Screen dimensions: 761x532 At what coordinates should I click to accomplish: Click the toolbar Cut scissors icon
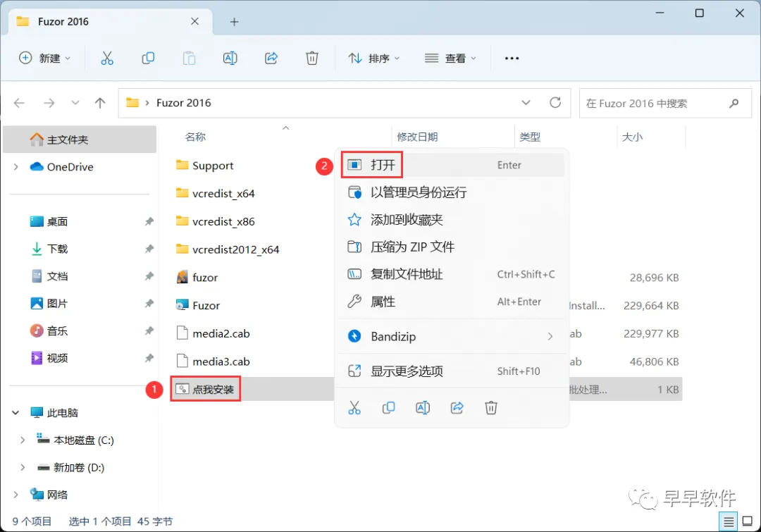[107, 58]
